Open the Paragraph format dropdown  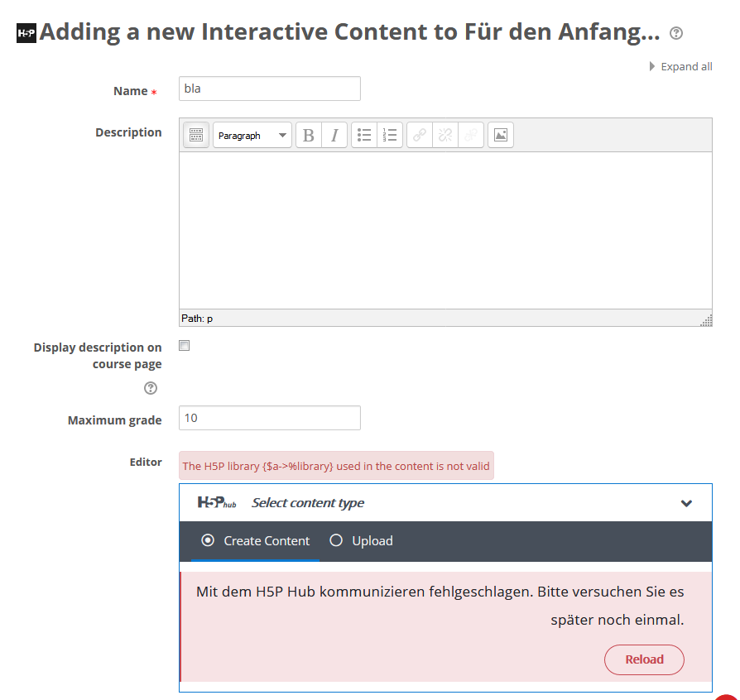tap(252, 135)
